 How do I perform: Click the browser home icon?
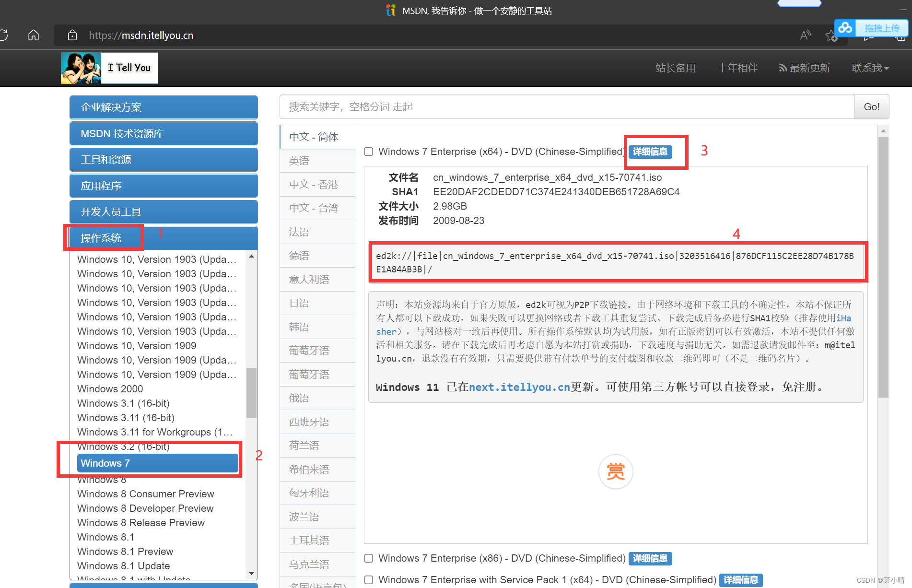(34, 35)
